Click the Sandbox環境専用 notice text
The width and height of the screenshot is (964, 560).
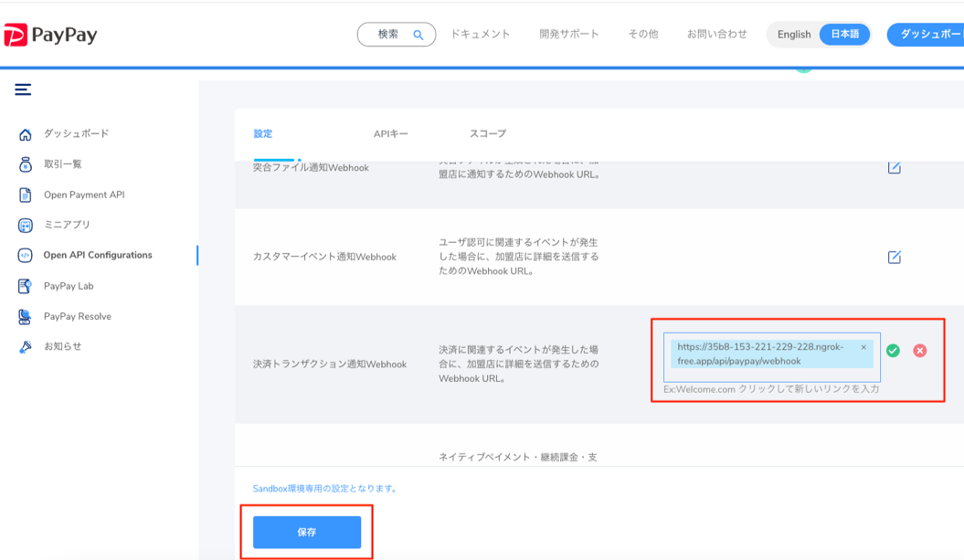click(326, 489)
